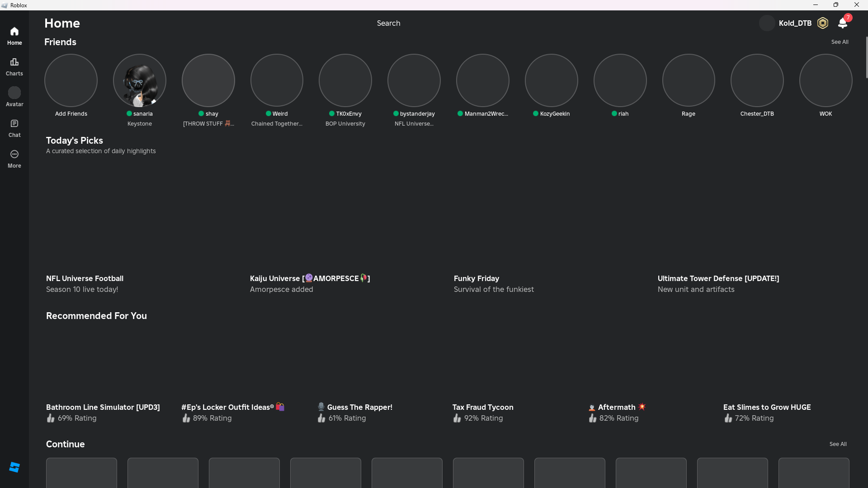The width and height of the screenshot is (868, 488).
Task: Open Guess The Rapper! game
Action: click(x=355, y=407)
